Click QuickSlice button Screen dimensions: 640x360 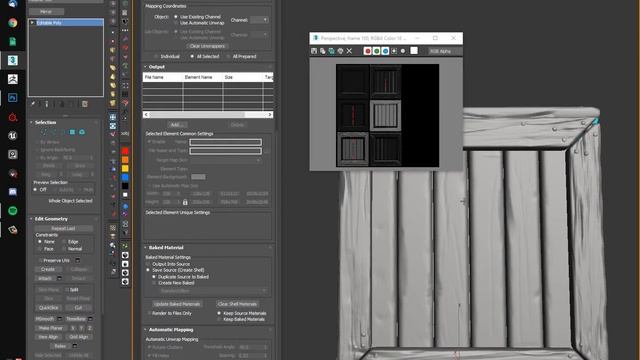coord(49,308)
